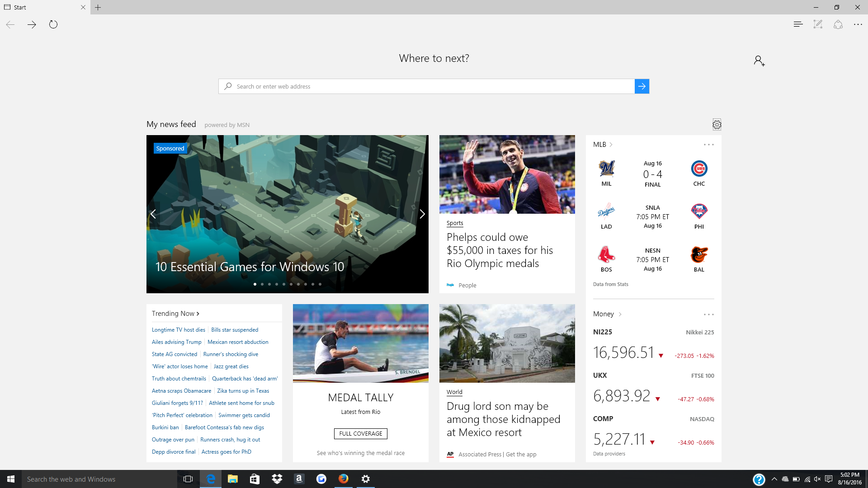This screenshot has width=868, height=488.
Task: Open Dropbox from the taskbar
Action: pyautogui.click(x=277, y=479)
